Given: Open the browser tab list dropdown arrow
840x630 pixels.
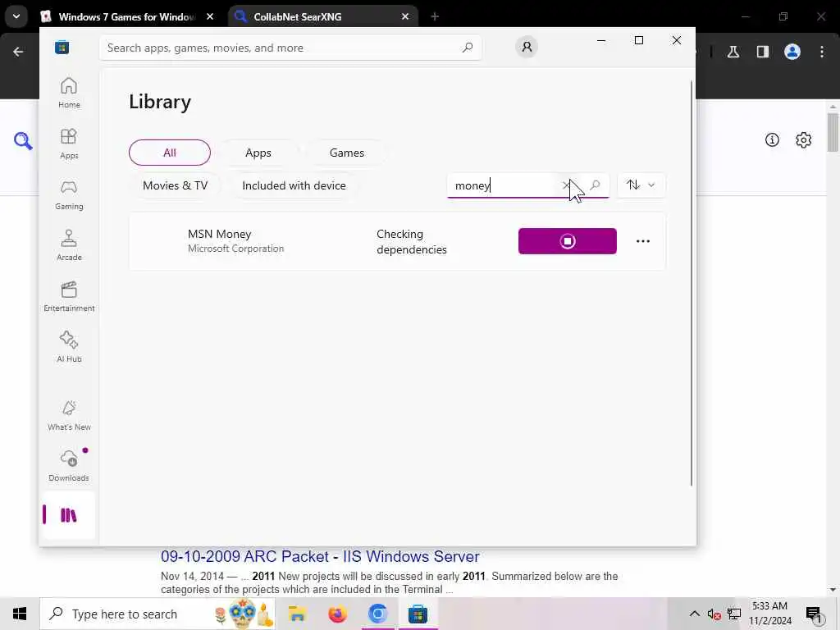Looking at the screenshot, I should 16,16.
